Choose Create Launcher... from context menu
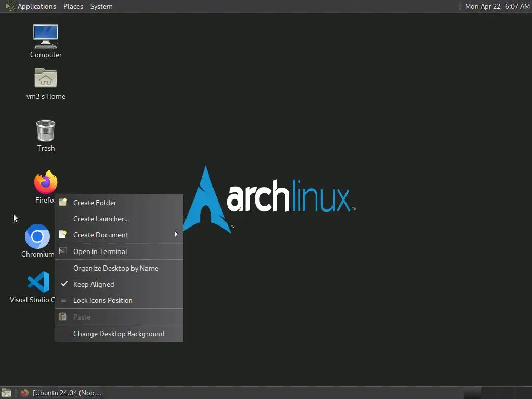The height and width of the screenshot is (399, 532). point(119,219)
